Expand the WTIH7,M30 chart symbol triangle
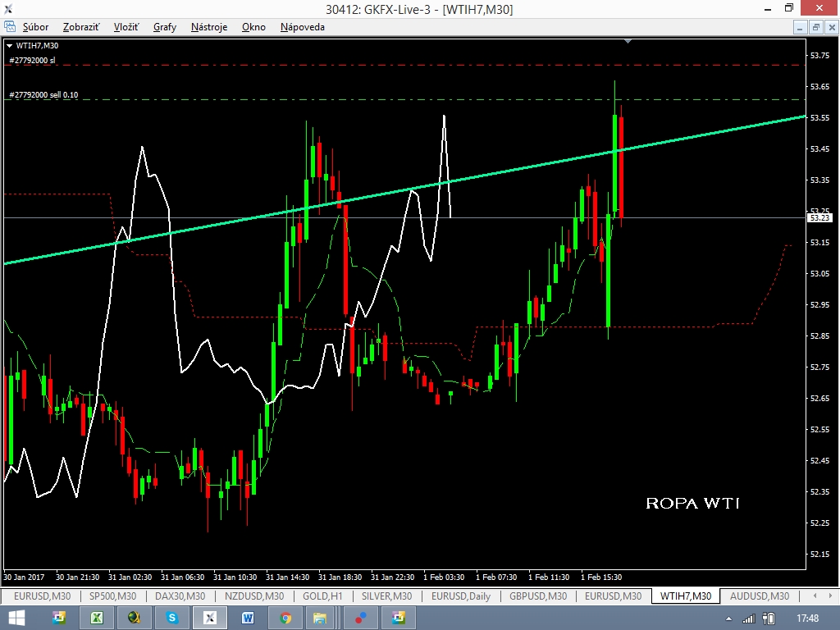840x630 pixels. 9,46
